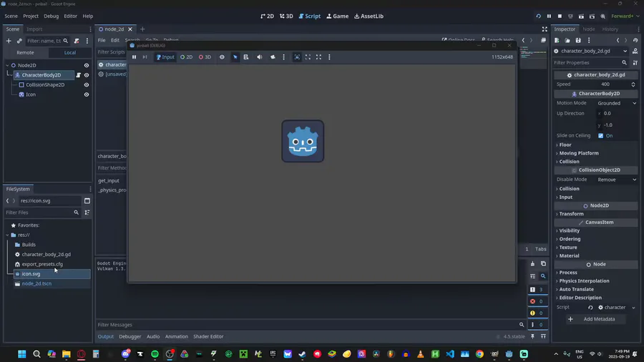Open Shader Editor panel
Image resolution: width=644 pixels, height=362 pixels.
click(208, 336)
